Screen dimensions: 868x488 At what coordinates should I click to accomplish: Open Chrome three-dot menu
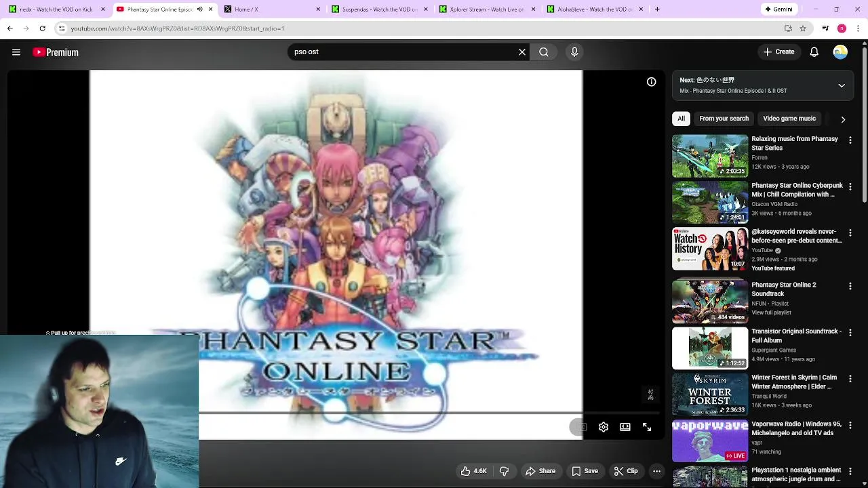pyautogui.click(x=858, y=28)
